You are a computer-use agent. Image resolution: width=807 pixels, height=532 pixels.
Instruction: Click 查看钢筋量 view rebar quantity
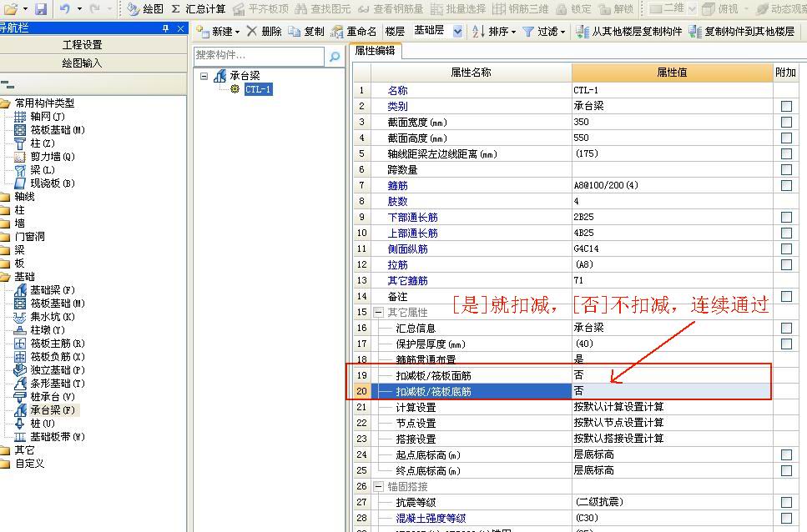[391, 8]
